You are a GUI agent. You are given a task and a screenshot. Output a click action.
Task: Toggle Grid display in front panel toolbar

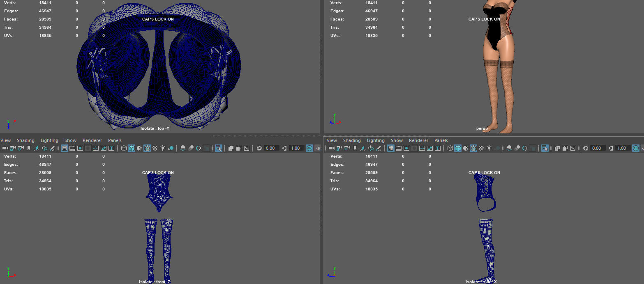[65, 148]
